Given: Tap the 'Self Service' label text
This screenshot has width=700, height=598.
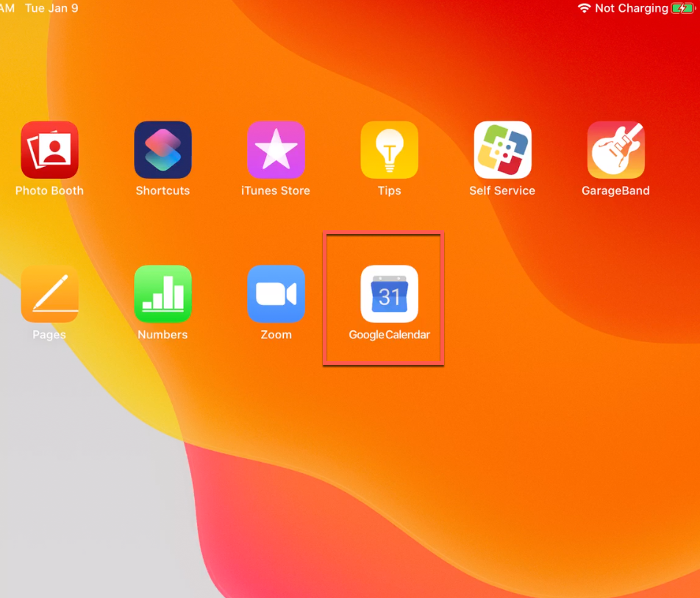Looking at the screenshot, I should pyautogui.click(x=502, y=191).
